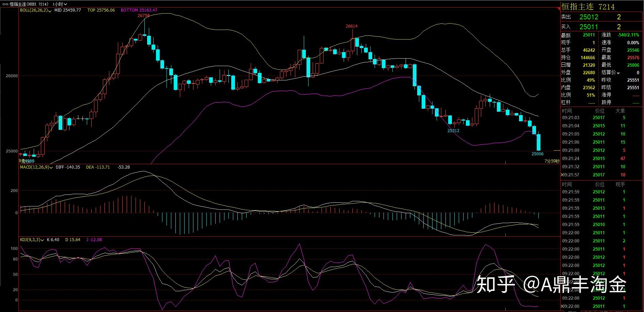Open the 结算价 dropdown arrow
The width and height of the screenshot is (644, 312).
618,73
